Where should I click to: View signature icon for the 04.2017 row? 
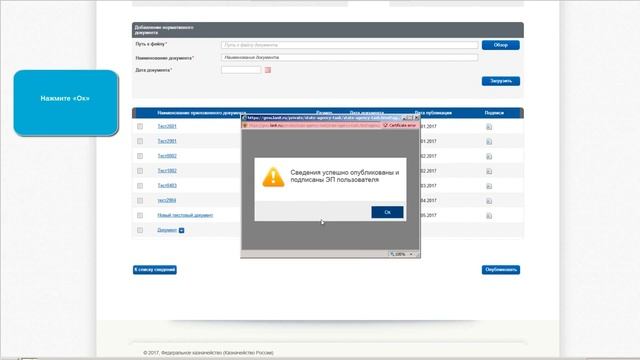pyautogui.click(x=489, y=201)
